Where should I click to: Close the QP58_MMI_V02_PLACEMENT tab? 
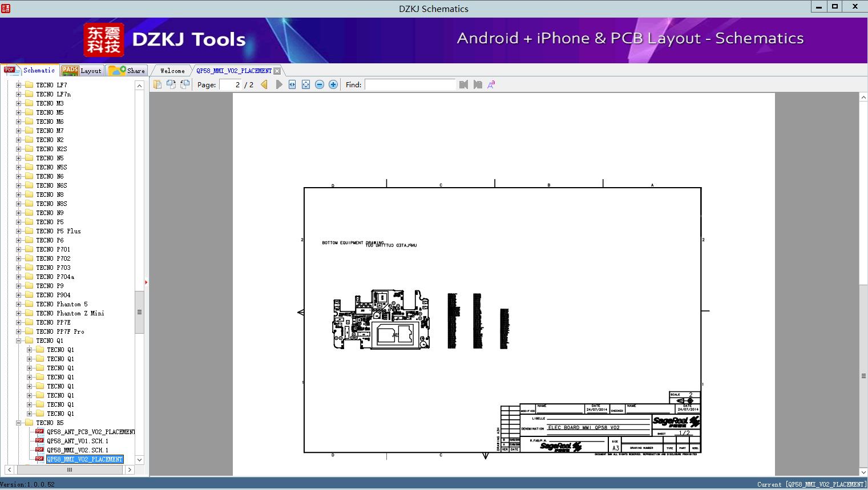(x=277, y=71)
